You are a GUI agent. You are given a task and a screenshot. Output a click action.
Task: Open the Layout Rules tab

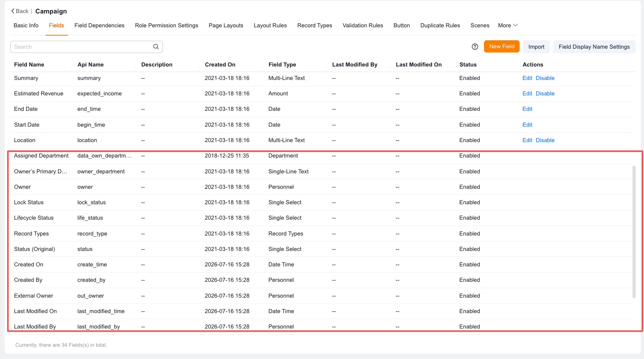271,25
